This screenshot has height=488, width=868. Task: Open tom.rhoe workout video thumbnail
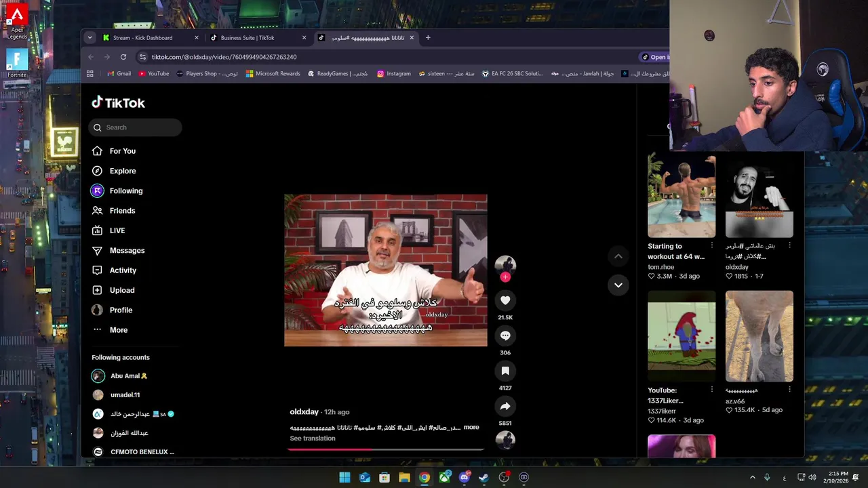coord(682,196)
